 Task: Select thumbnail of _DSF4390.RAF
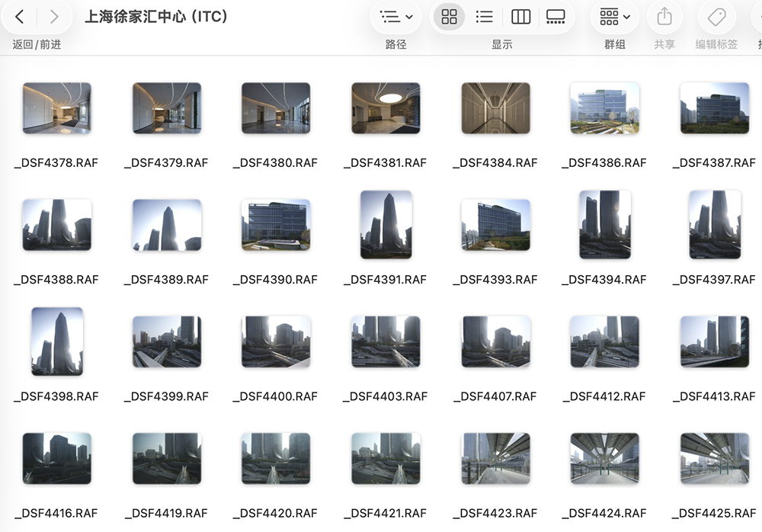coord(276,225)
